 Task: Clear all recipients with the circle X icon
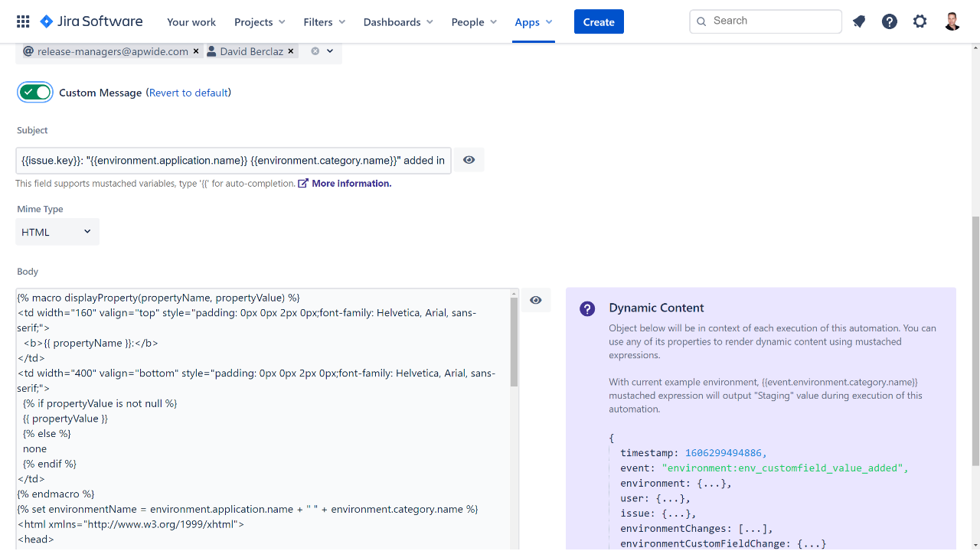[x=315, y=51]
